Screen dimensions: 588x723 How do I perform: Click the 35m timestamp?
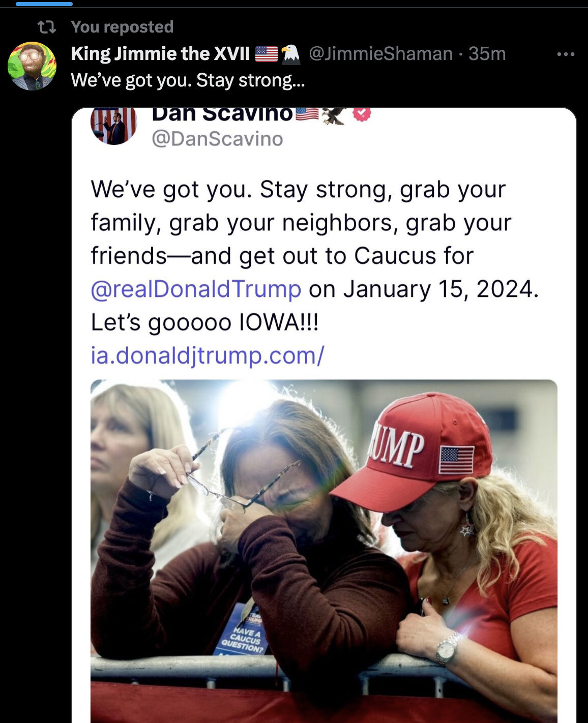487,53
